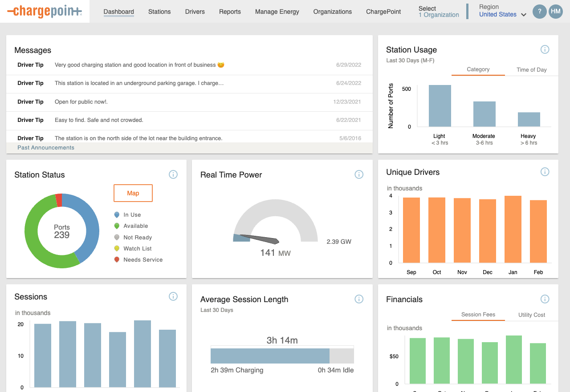570x392 pixels.
Task: Switch to the Stations tab
Action: pyautogui.click(x=159, y=12)
